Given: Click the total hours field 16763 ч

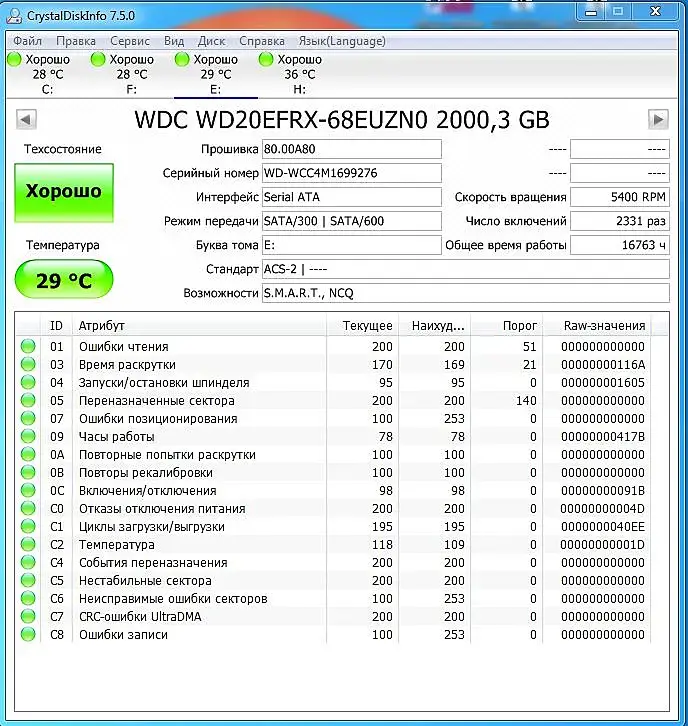Looking at the screenshot, I should [x=620, y=245].
